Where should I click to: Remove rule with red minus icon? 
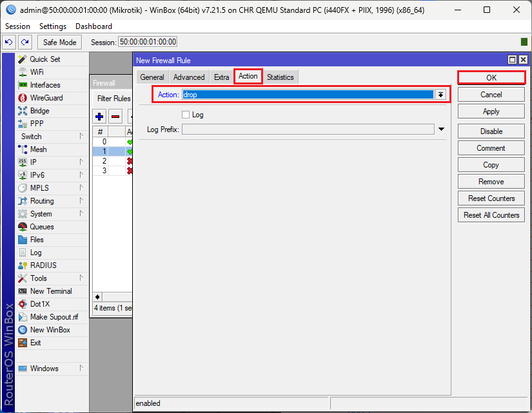115,117
